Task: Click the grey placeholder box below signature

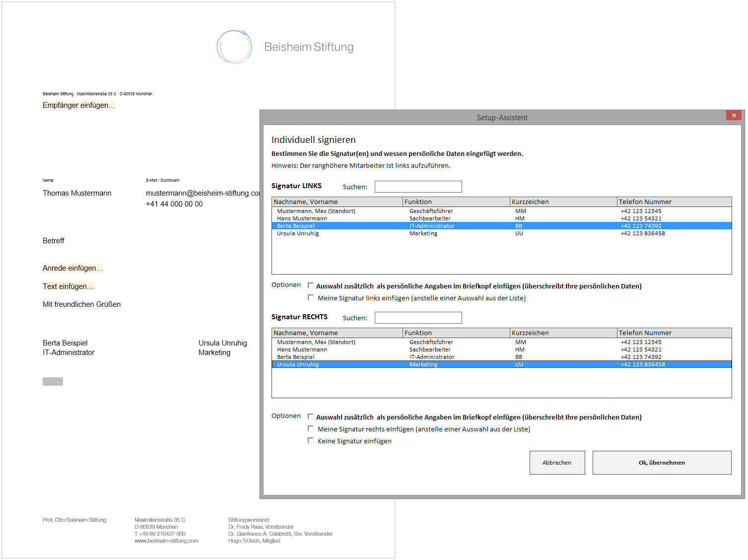Action: [53, 381]
